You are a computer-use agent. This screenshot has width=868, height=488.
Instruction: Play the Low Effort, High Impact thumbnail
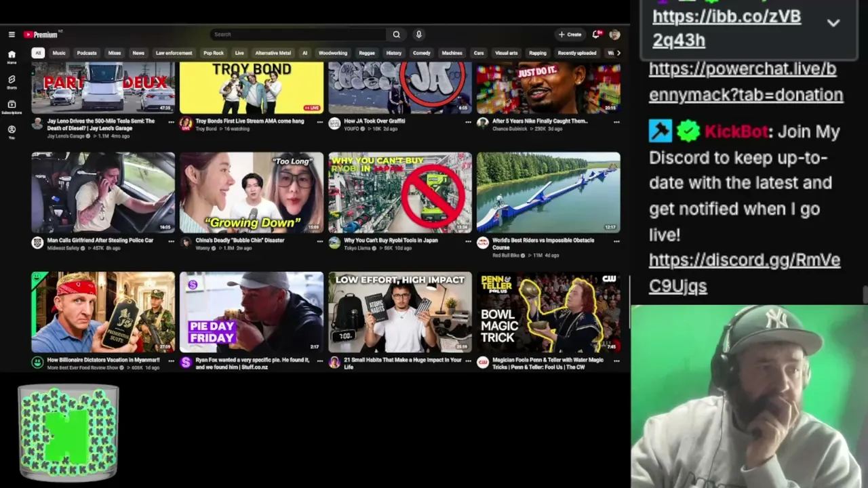[x=400, y=312]
